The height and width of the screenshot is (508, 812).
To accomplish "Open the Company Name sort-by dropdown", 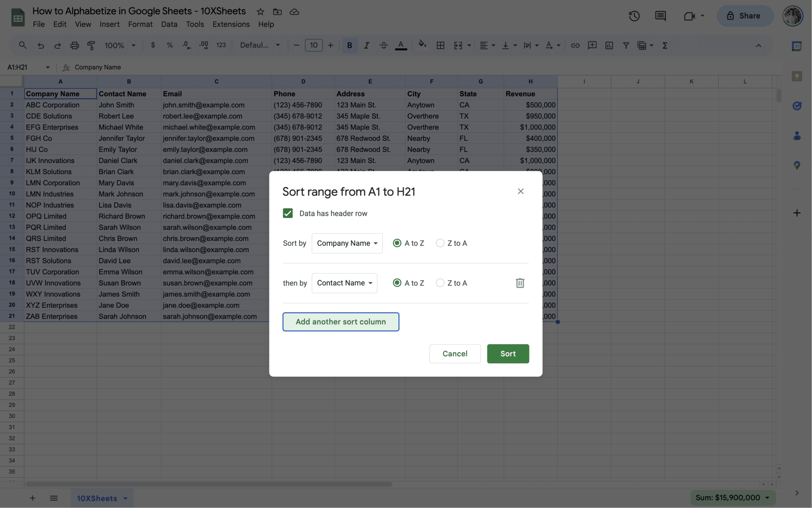I will (x=347, y=243).
